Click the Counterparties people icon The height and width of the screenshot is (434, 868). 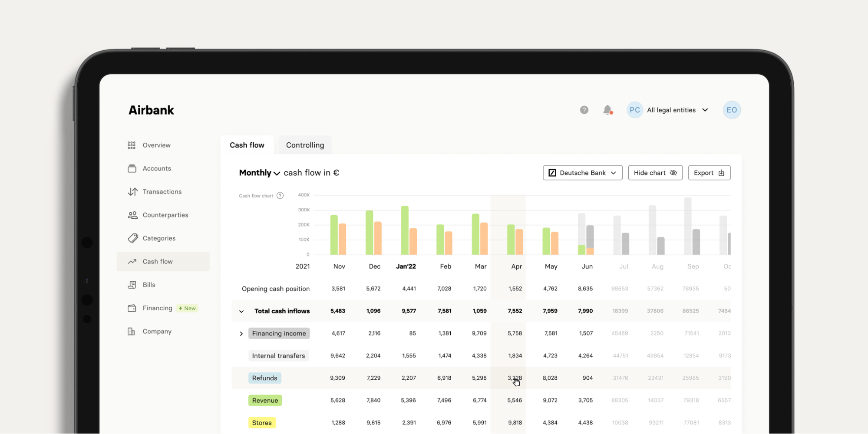pos(132,215)
